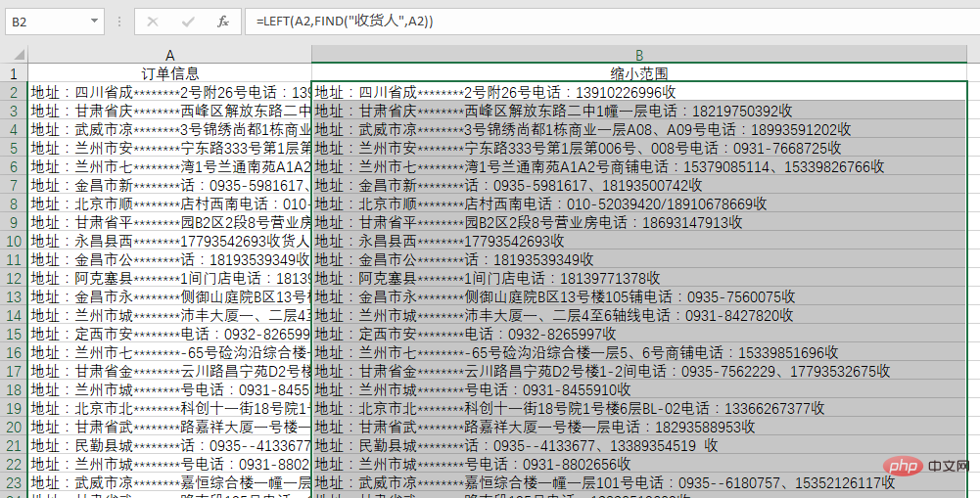The image size is (980, 498).
Task: Click cell B15 with 0932-8265997收
Action: tap(638, 334)
